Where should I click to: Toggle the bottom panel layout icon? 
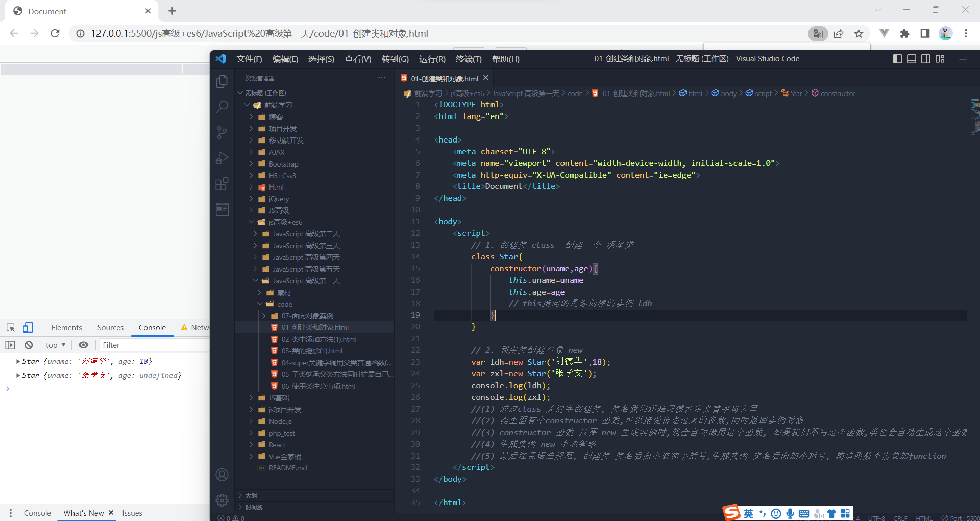[912, 59]
